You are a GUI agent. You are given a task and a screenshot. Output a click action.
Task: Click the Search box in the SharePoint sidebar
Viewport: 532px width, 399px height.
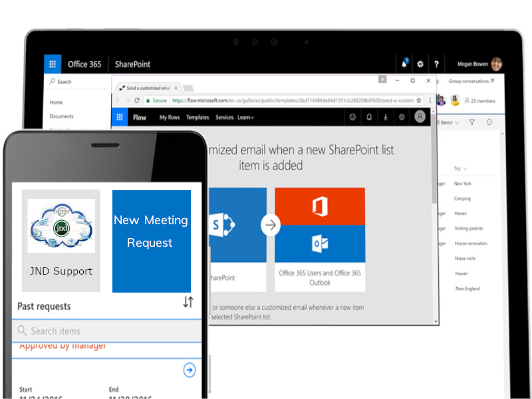coord(78,81)
